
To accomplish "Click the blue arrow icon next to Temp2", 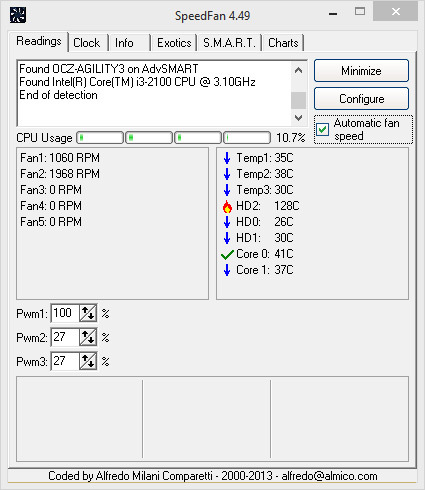I will [x=227, y=174].
